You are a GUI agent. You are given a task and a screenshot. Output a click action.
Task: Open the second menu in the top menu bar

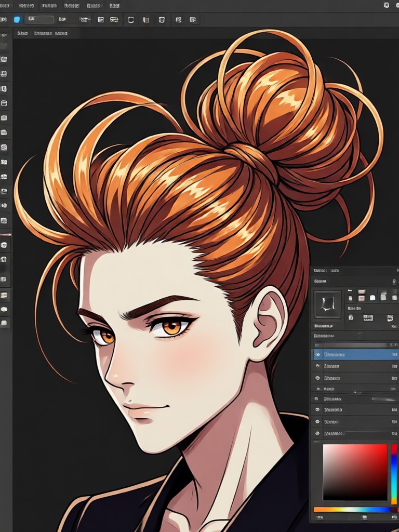pos(26,6)
